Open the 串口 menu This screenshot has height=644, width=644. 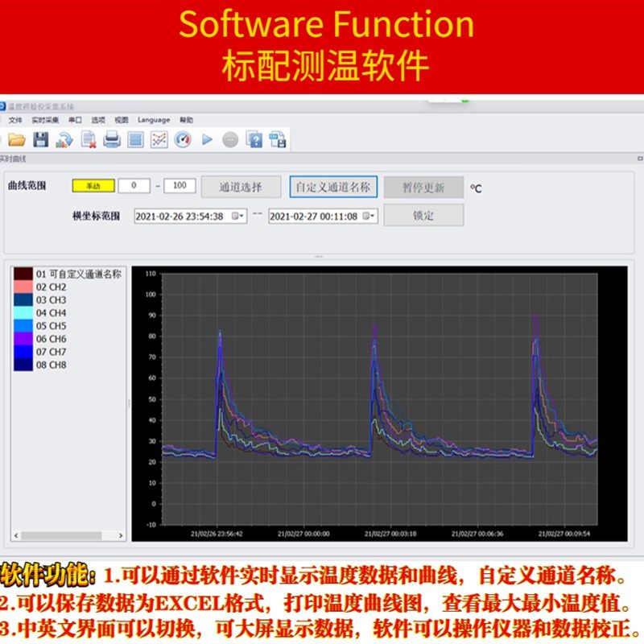coord(75,120)
